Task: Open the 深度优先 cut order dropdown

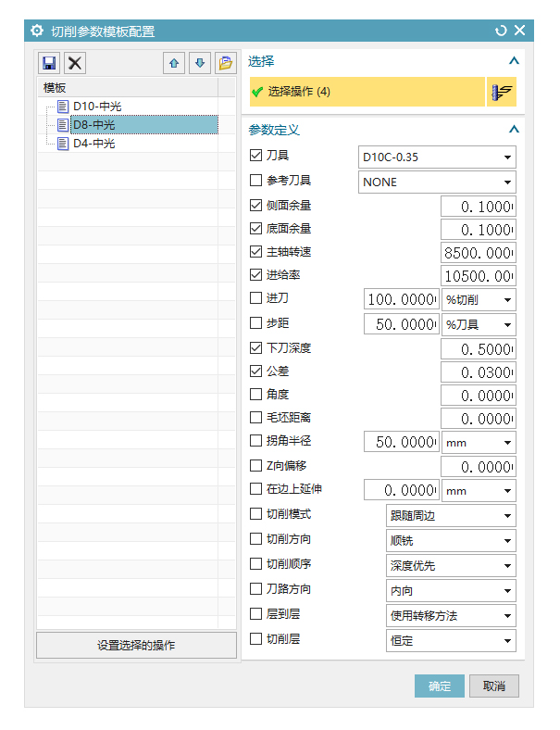Action: tap(450, 565)
